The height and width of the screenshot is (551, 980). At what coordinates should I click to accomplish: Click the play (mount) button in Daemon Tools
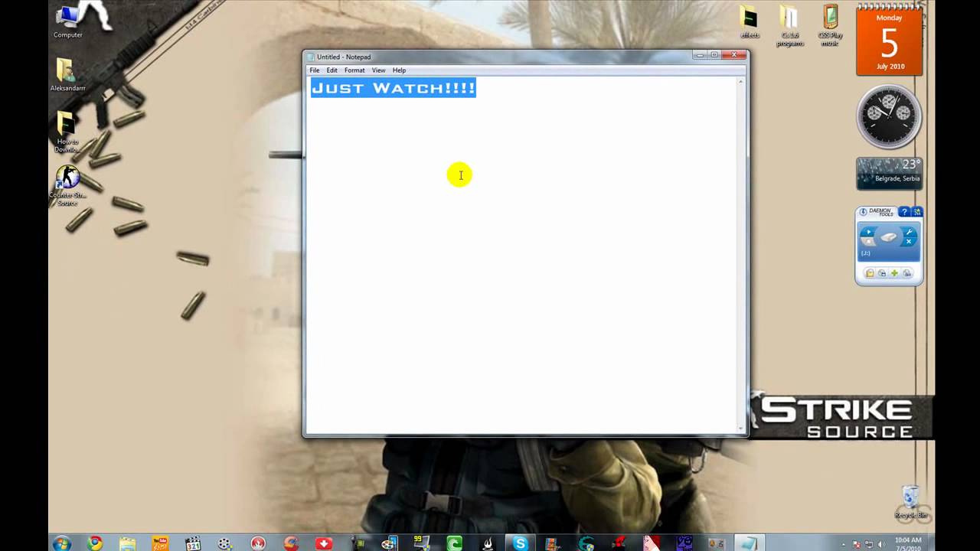[868, 232]
